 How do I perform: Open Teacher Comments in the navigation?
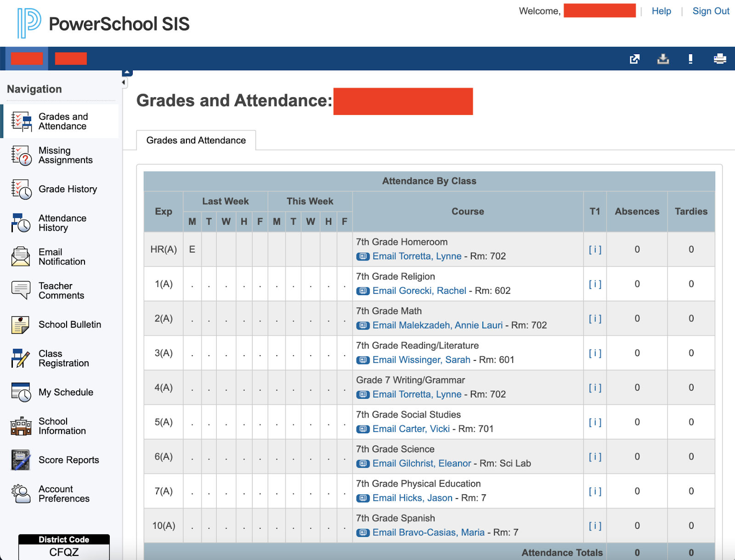coord(61,291)
